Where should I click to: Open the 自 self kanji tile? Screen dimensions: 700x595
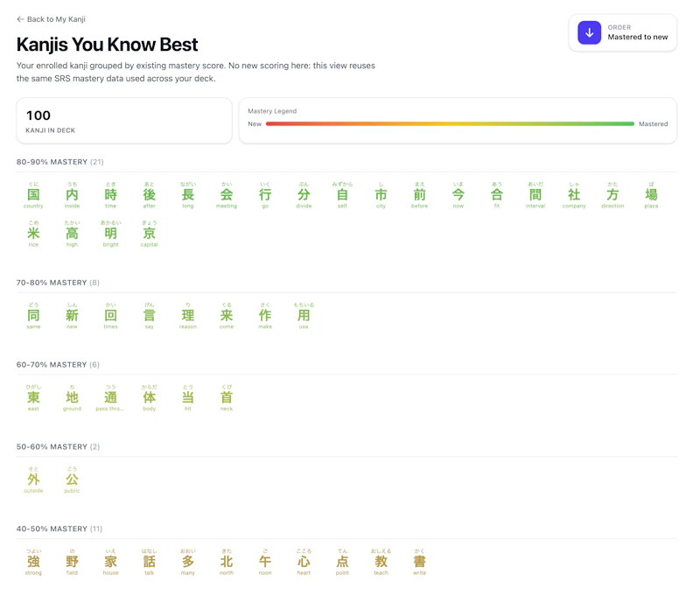(x=342, y=195)
